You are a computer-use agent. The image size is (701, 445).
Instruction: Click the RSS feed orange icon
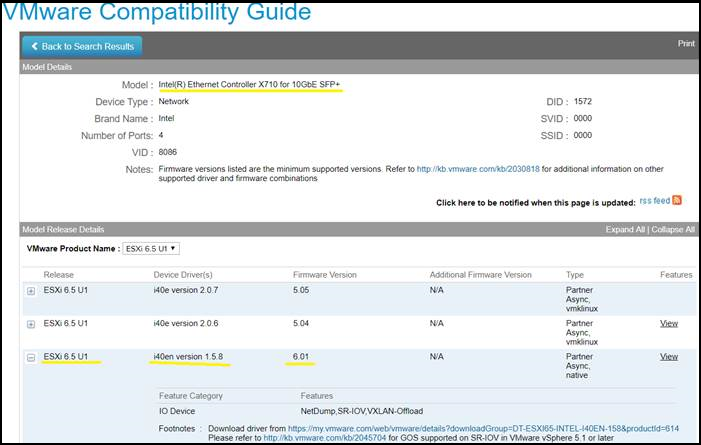coord(677,200)
